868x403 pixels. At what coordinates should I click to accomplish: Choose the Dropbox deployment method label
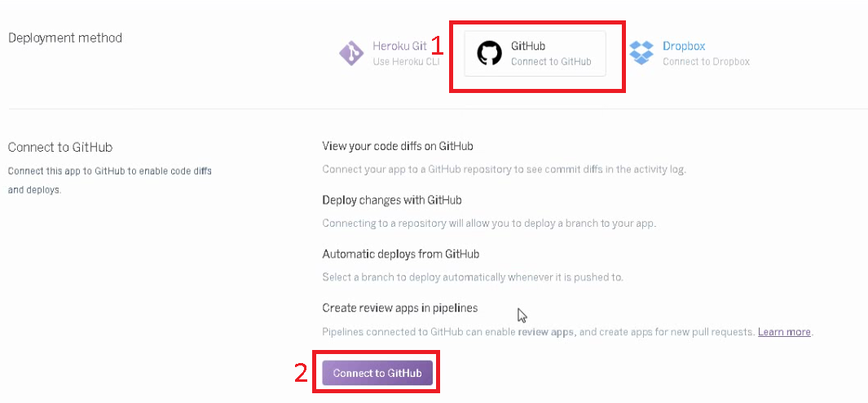coord(684,46)
